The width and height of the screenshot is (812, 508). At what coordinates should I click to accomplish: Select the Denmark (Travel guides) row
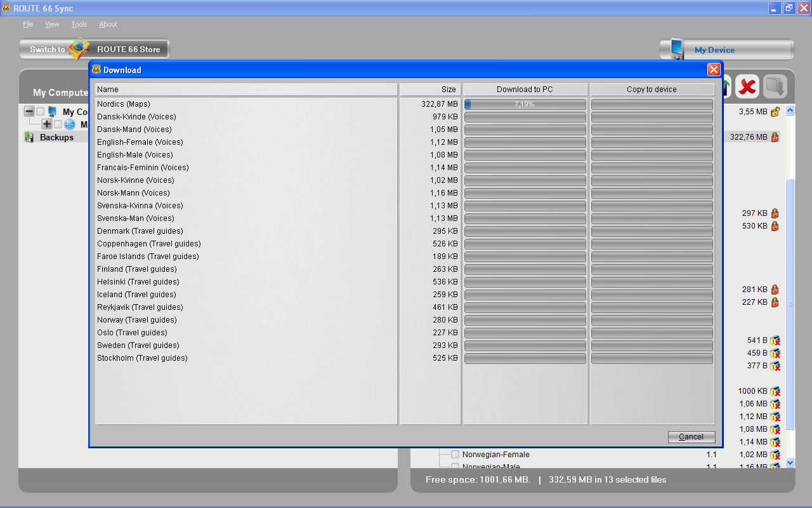246,231
